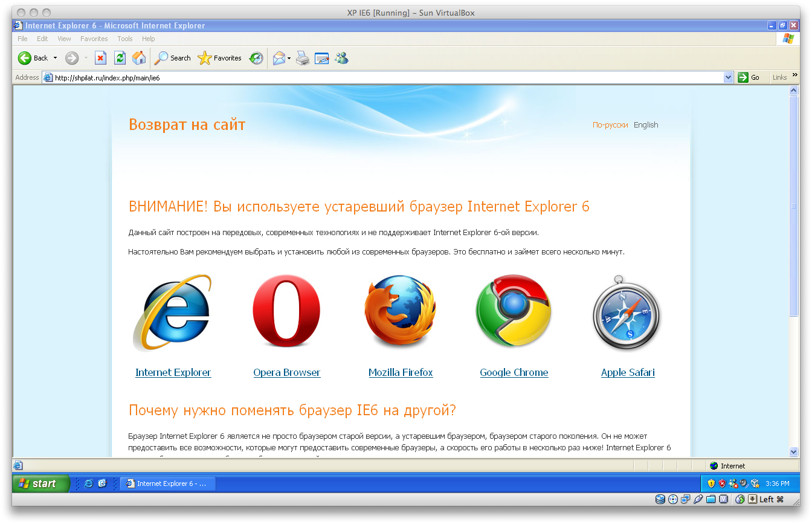This screenshot has width=812, height=524.
Task: Open the Messenger people icon
Action: 341,58
